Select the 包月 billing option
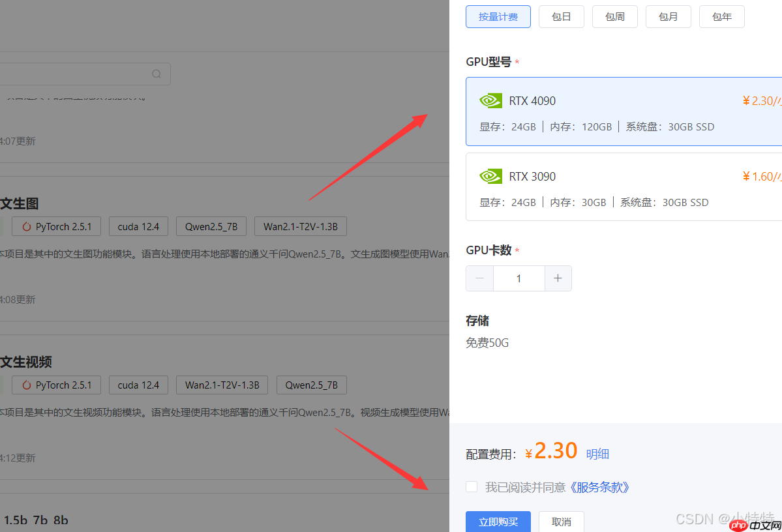This screenshot has height=532, width=782. click(x=668, y=17)
